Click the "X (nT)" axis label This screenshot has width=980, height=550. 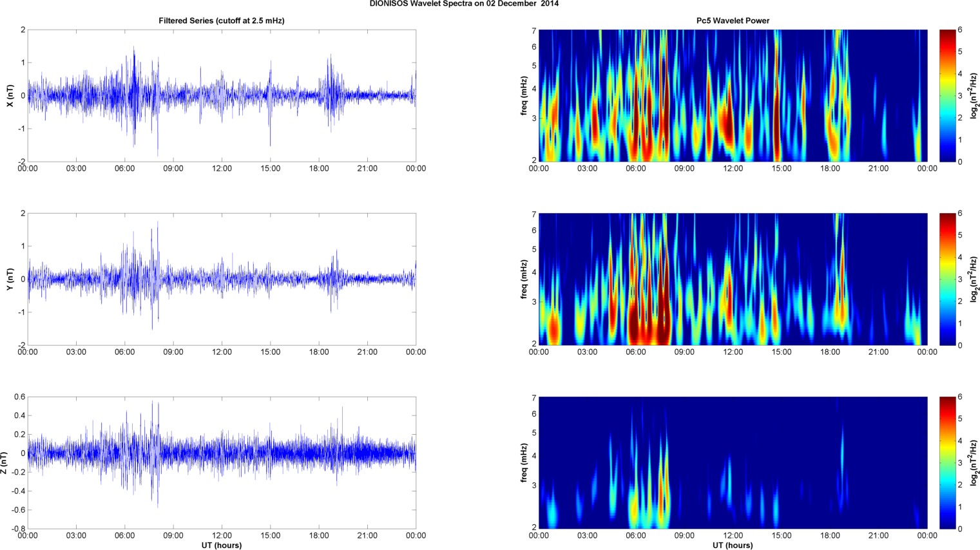click(10, 96)
